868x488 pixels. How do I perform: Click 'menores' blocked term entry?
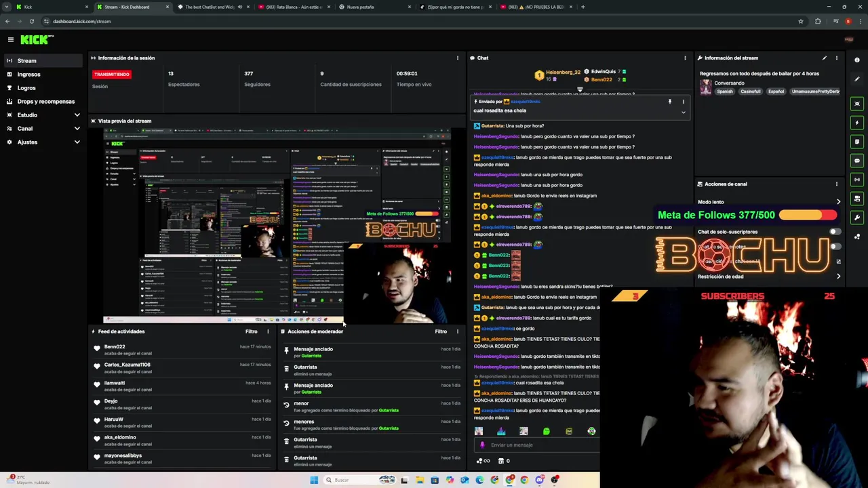point(304,422)
